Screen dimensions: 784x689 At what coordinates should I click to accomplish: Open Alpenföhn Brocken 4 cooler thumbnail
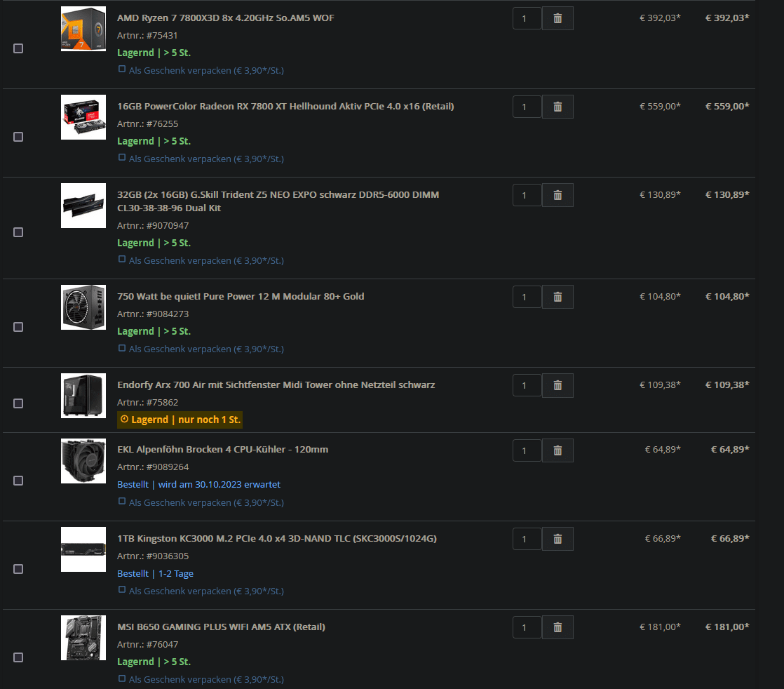(83, 461)
